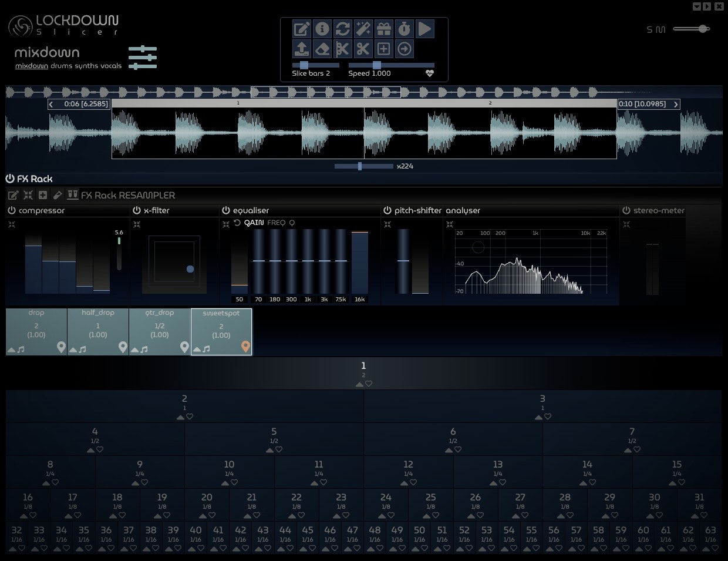
Task: Click the previous arrow at 0:06 marker
Action: click(x=52, y=104)
